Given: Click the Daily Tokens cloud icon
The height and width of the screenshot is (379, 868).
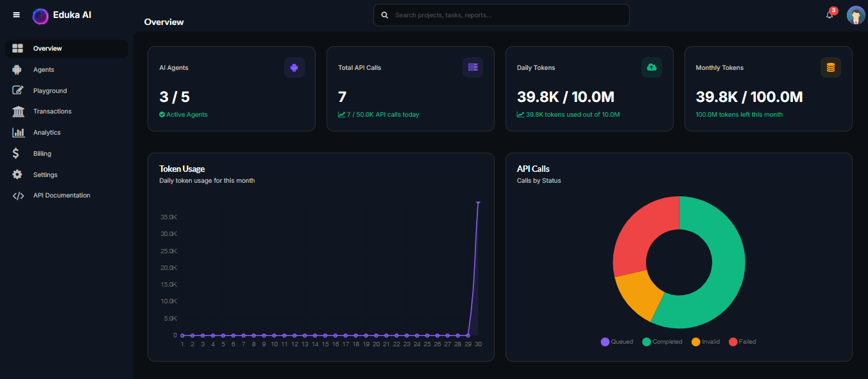Looking at the screenshot, I should [x=652, y=67].
